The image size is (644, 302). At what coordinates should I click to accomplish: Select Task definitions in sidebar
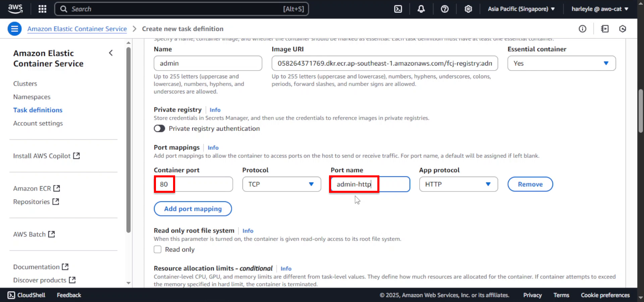click(x=38, y=110)
